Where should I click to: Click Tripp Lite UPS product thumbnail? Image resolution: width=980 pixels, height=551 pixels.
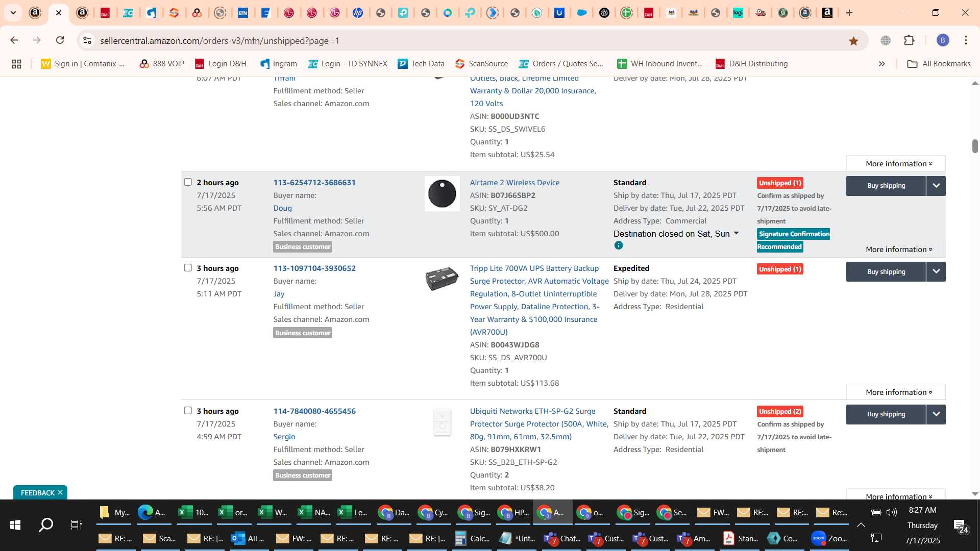(x=442, y=279)
